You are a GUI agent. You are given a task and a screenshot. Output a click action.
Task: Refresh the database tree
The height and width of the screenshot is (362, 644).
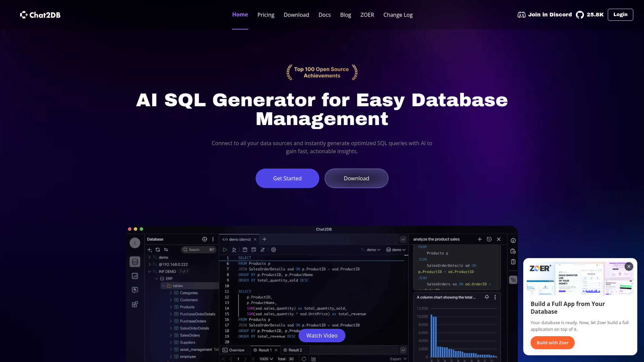coord(158,250)
